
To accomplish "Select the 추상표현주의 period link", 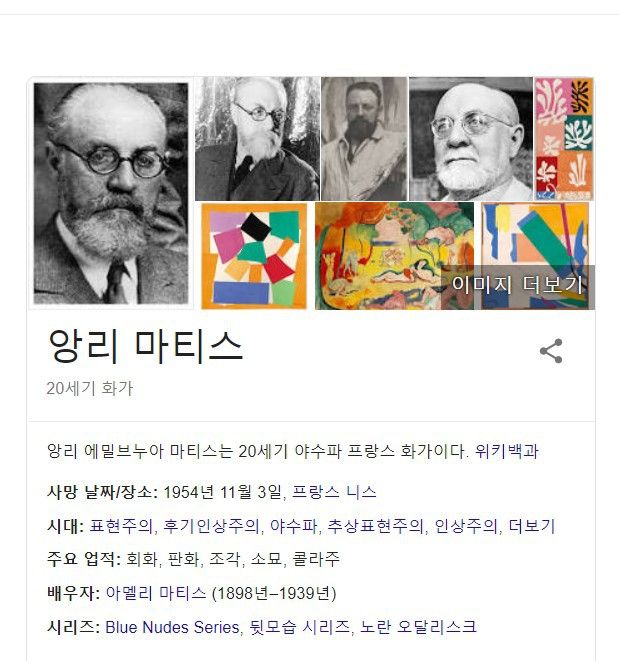I will click(375, 526).
